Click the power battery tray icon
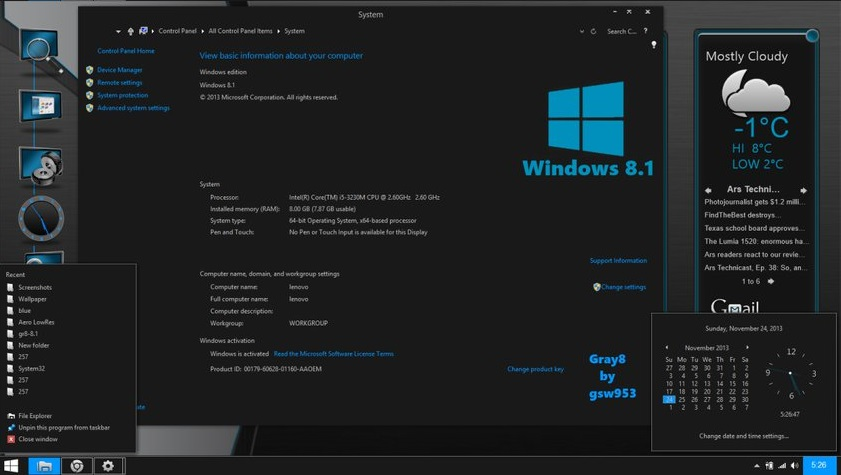This screenshot has height=475, width=841. pyautogui.click(x=769, y=465)
